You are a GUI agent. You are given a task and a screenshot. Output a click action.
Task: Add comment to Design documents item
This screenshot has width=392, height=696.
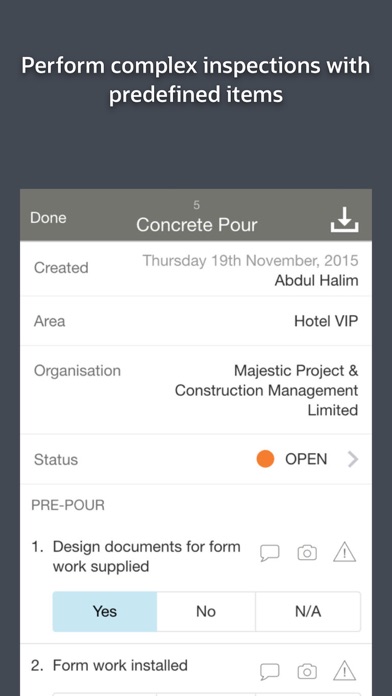pos(269,553)
